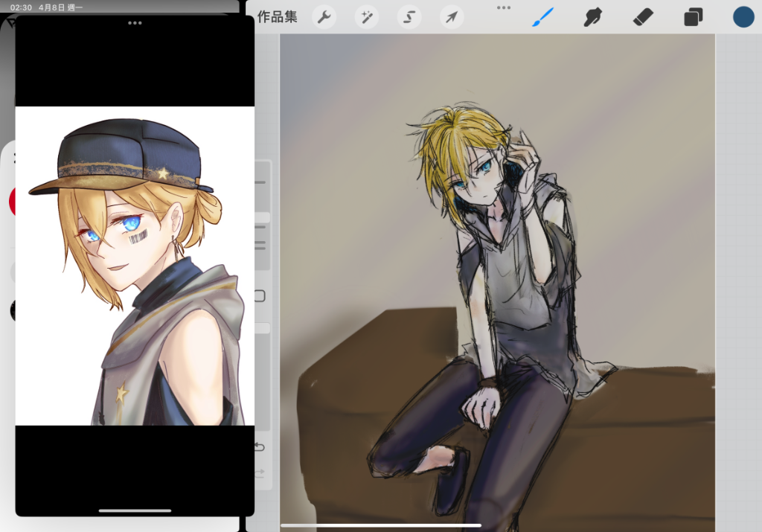Tap the slide-over window multitasking dots
The width and height of the screenshot is (762, 532).
pyautogui.click(x=135, y=23)
